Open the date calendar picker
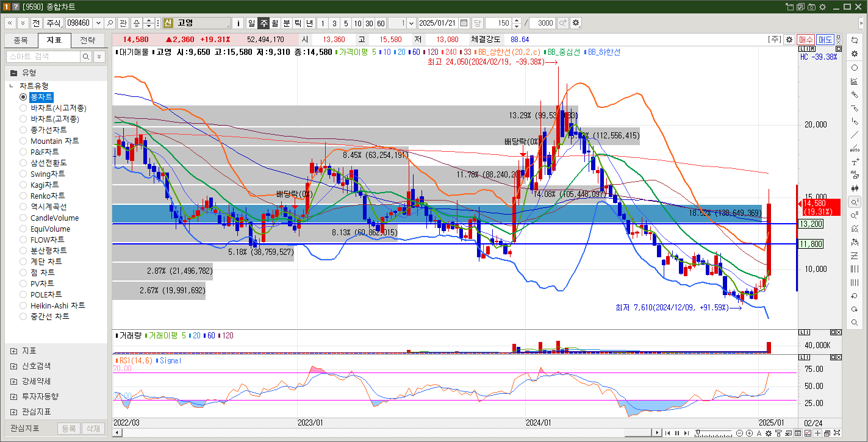This screenshot has width=868, height=442. 464,23
